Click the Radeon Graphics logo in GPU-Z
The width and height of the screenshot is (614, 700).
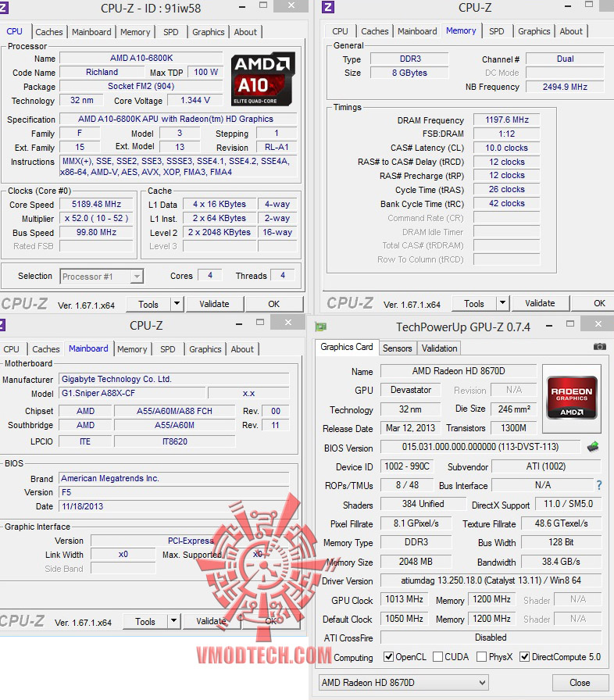(572, 398)
